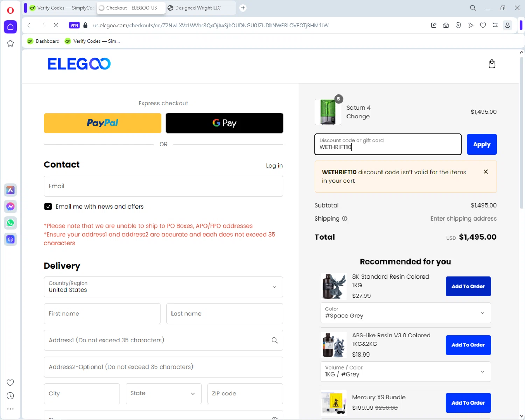The width and height of the screenshot is (525, 420).
Task: Open ad blocker shield icon
Action: [x=458, y=25]
